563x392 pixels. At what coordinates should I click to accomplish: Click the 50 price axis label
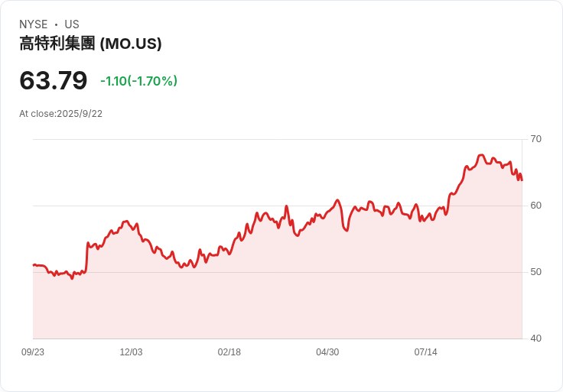tap(535, 272)
